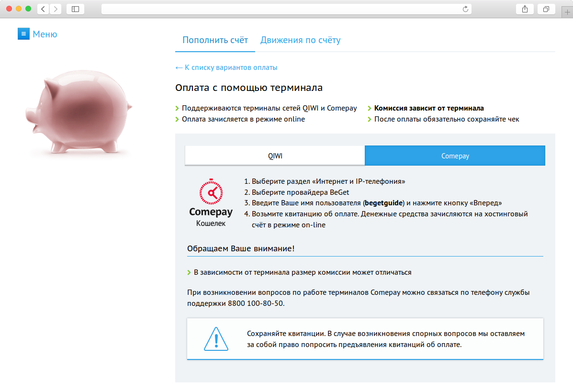Click the warning triangle icon
573x392 pixels.
coord(216,339)
